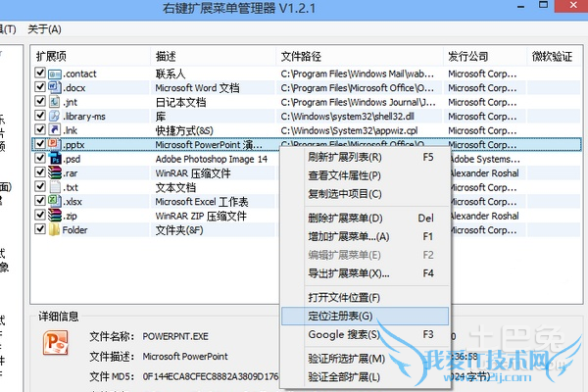Select the 文件夹(&F) cell
This screenshot has height=392, width=588.
click(x=179, y=230)
